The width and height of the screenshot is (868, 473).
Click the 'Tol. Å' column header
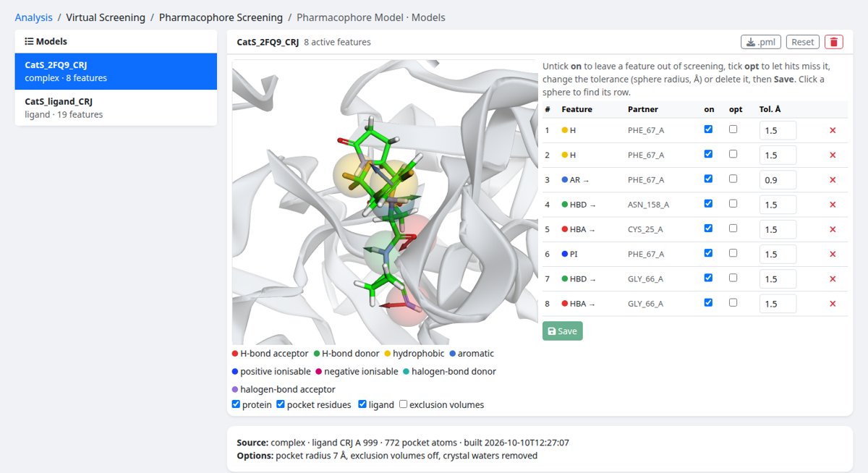(x=770, y=109)
